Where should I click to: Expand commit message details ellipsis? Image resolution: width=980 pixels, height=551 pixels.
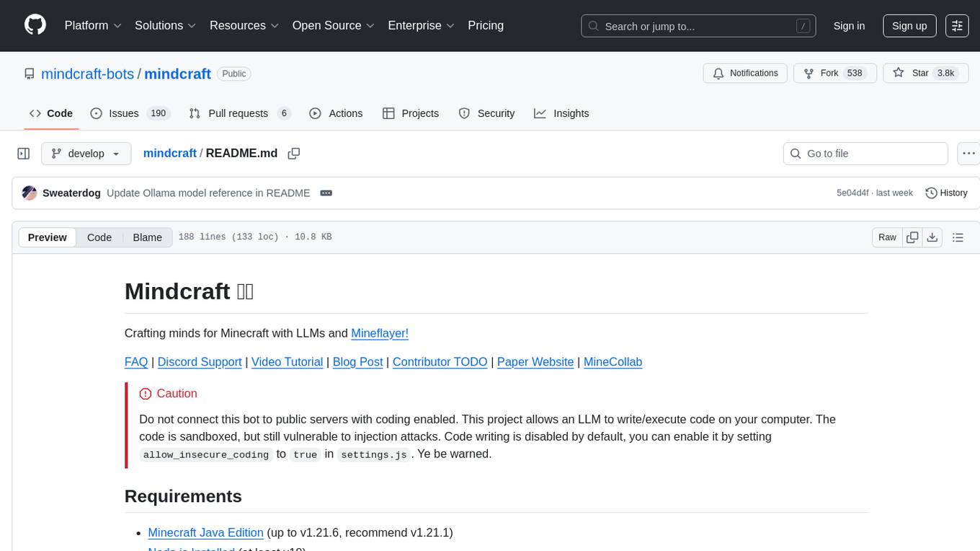326,193
